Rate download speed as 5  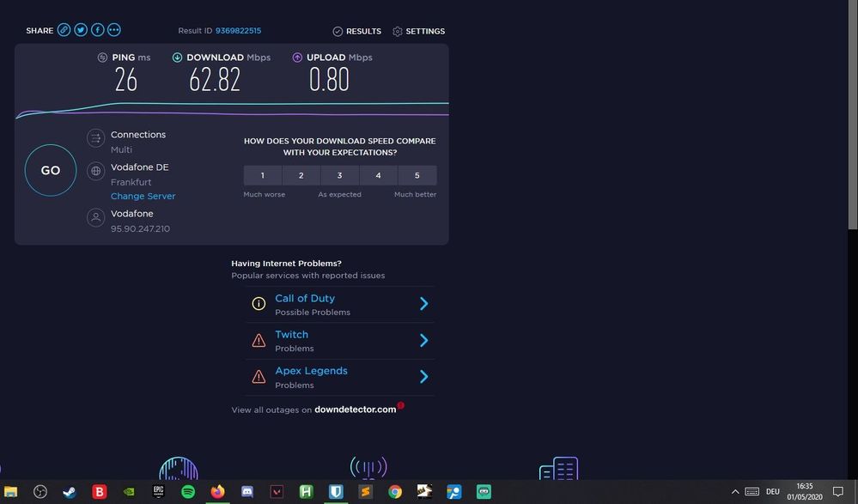click(417, 176)
